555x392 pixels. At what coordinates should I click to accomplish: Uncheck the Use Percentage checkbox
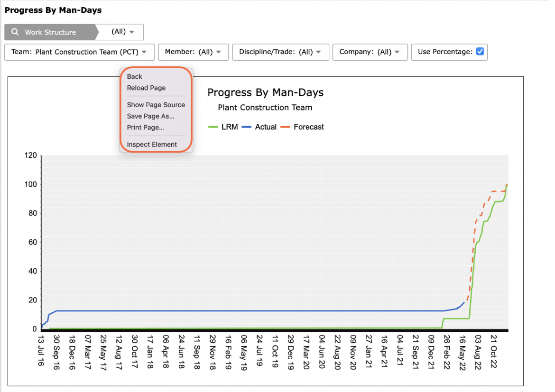pos(480,52)
